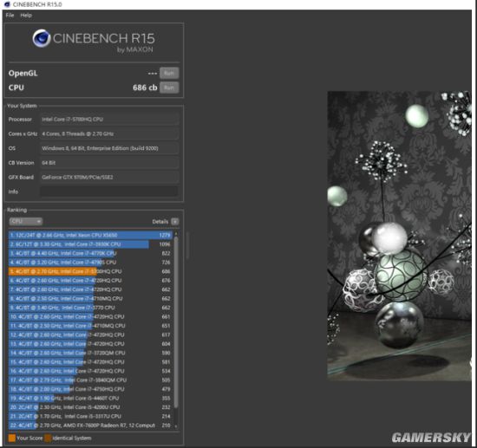Open the CPU ranking type dropdown
This screenshot has height=448, width=477.
pyautogui.click(x=26, y=221)
